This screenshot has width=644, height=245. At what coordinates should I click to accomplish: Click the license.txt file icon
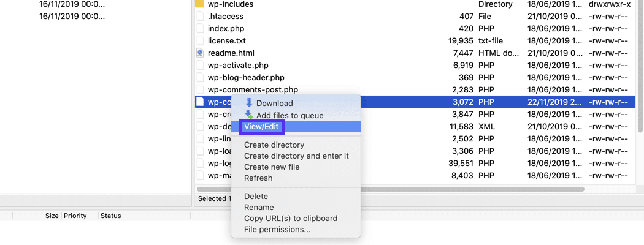click(x=199, y=41)
